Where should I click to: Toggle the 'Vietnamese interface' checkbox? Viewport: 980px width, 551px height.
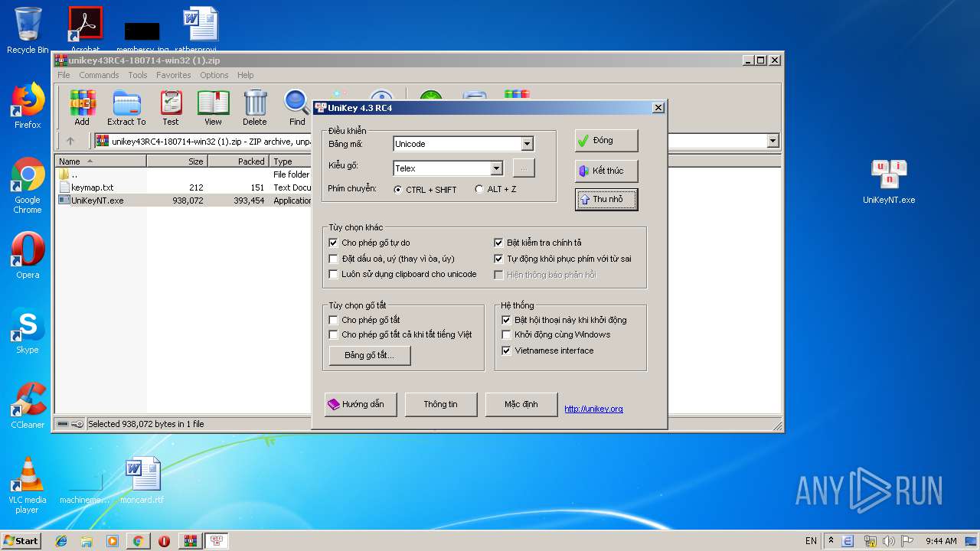coord(506,350)
